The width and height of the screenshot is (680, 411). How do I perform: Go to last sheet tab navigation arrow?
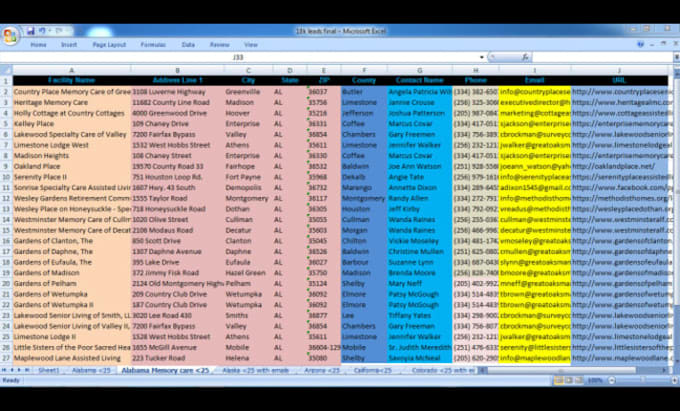pyautogui.click(x=26, y=370)
